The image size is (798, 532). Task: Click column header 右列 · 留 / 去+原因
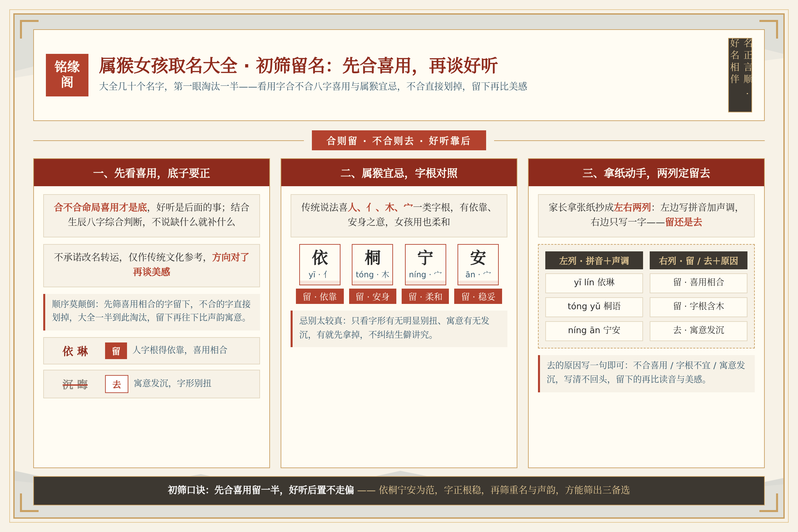(699, 261)
